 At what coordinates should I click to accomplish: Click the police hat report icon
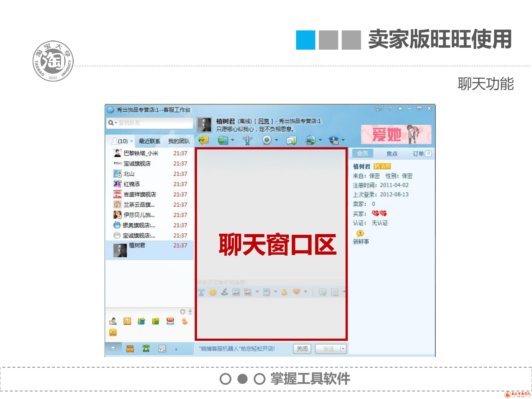[x=334, y=140]
